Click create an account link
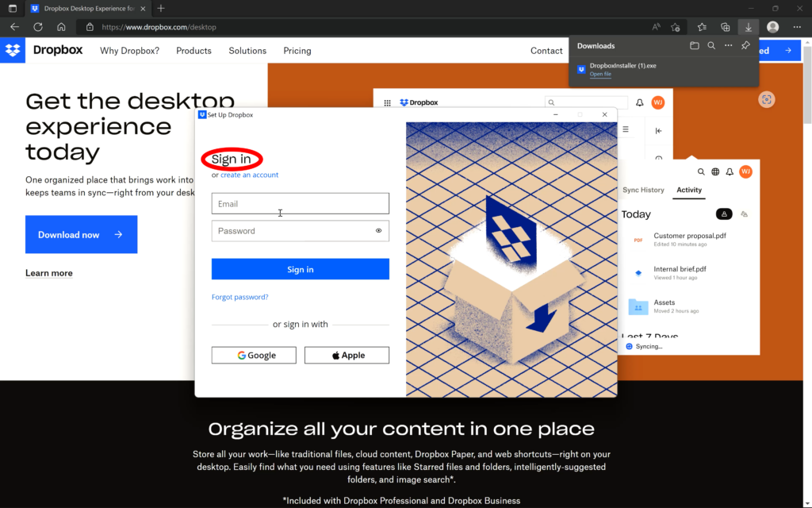The height and width of the screenshot is (508, 812). tap(249, 175)
